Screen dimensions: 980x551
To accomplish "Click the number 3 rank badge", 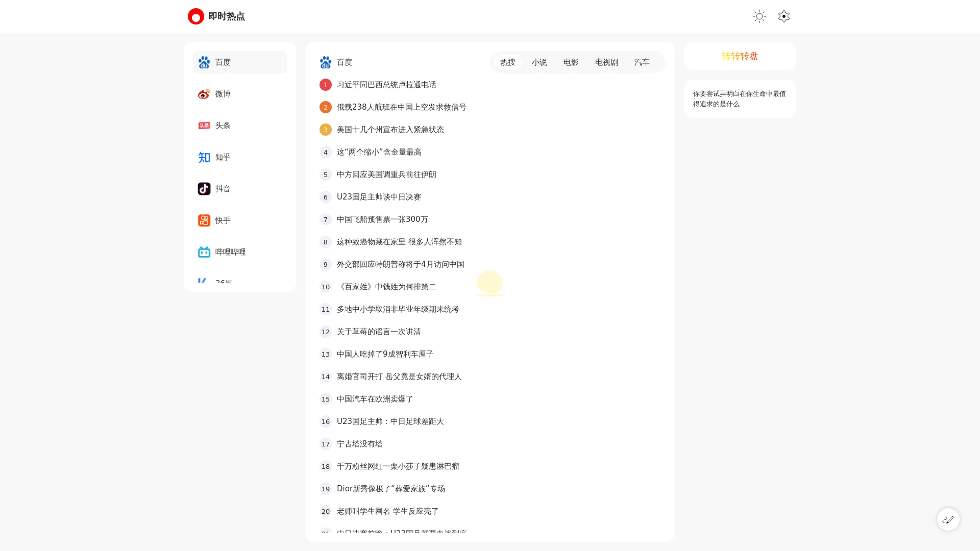I will [x=325, y=130].
